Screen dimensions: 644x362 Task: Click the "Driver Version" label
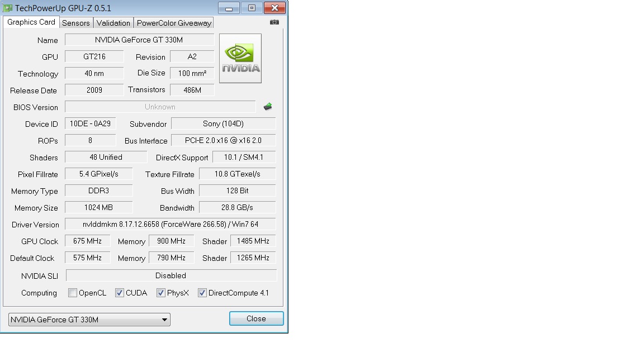[x=35, y=225]
